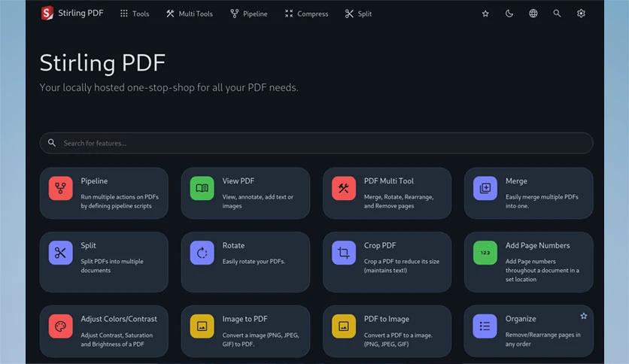Click the Pipeline branch icon in navbar
The width and height of the screenshot is (629, 364).
pyautogui.click(x=234, y=14)
